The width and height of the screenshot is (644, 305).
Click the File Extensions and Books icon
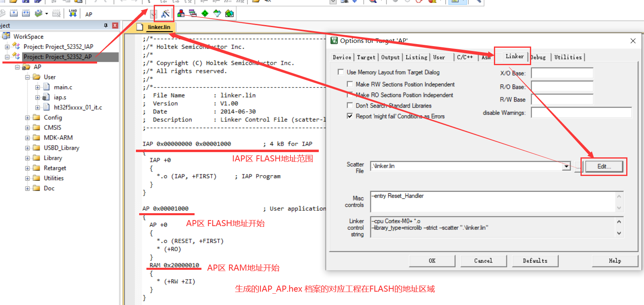click(181, 14)
